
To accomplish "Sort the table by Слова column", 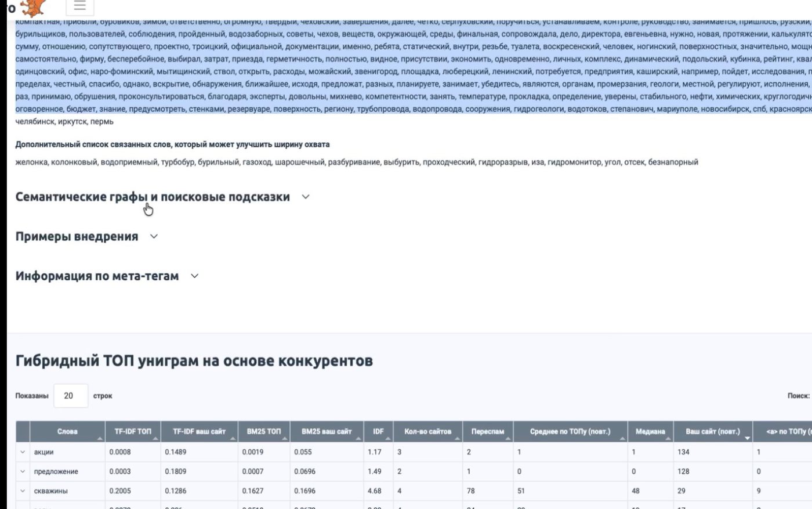I will pos(67,431).
